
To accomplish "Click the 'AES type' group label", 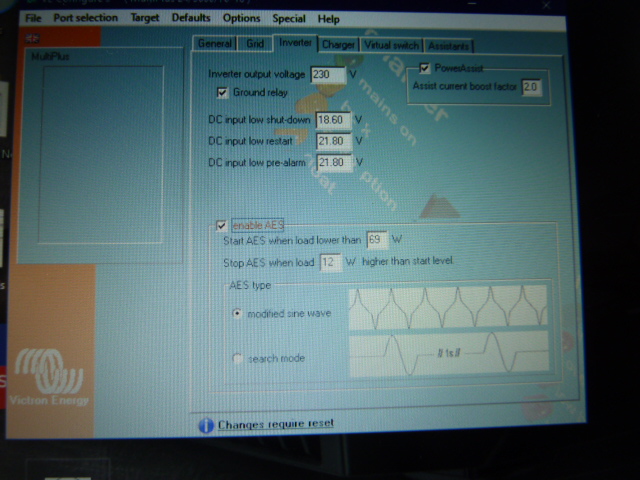I will (x=250, y=285).
